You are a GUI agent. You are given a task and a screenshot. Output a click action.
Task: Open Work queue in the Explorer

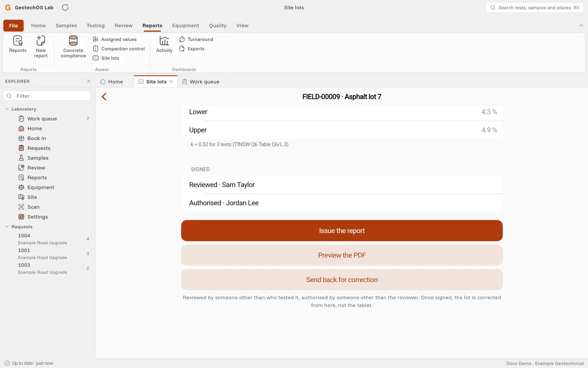tap(47, 119)
